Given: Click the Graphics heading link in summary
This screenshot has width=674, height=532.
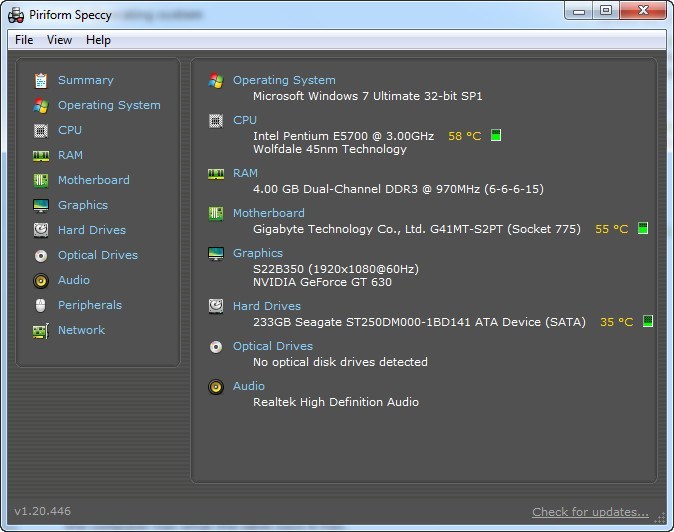Looking at the screenshot, I should coord(258,254).
